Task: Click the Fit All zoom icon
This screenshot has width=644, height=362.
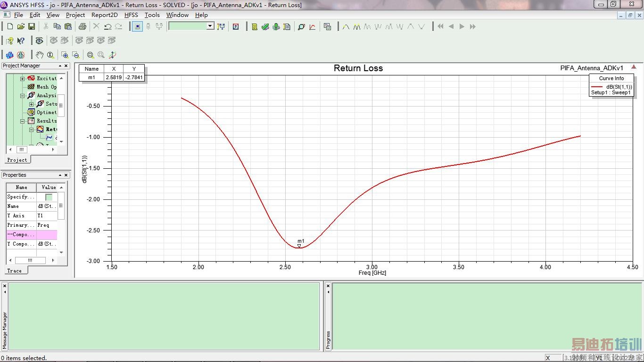Action: [x=90, y=55]
